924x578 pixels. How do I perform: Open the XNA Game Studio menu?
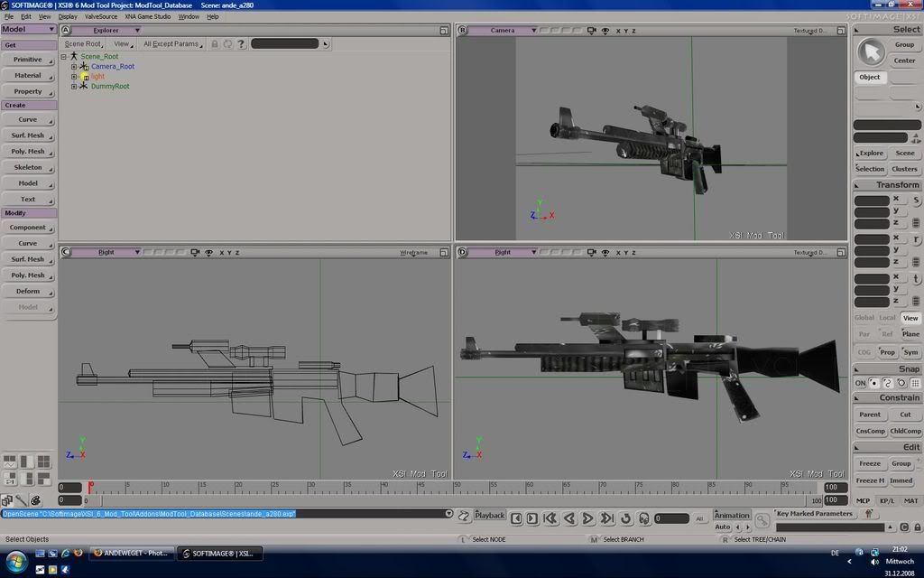pyautogui.click(x=148, y=16)
